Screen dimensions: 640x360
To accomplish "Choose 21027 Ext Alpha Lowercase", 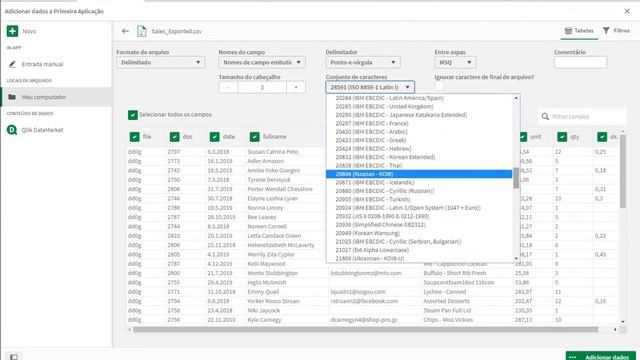I will (419, 250).
